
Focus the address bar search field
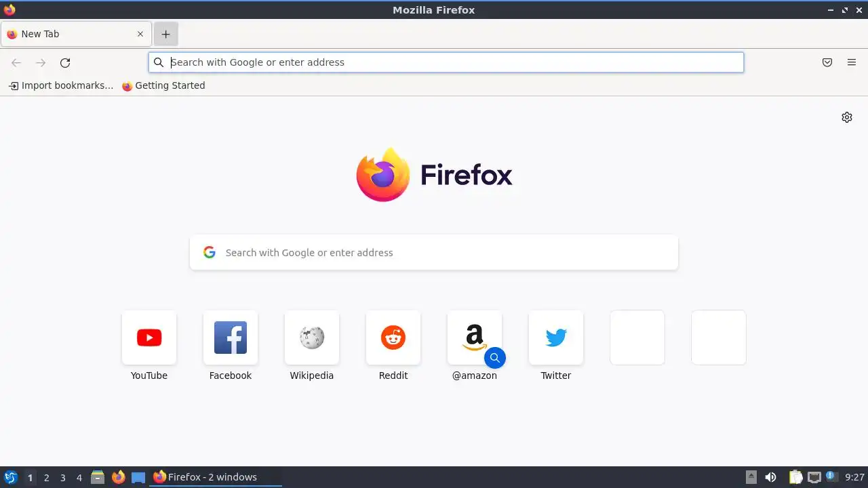(x=446, y=62)
